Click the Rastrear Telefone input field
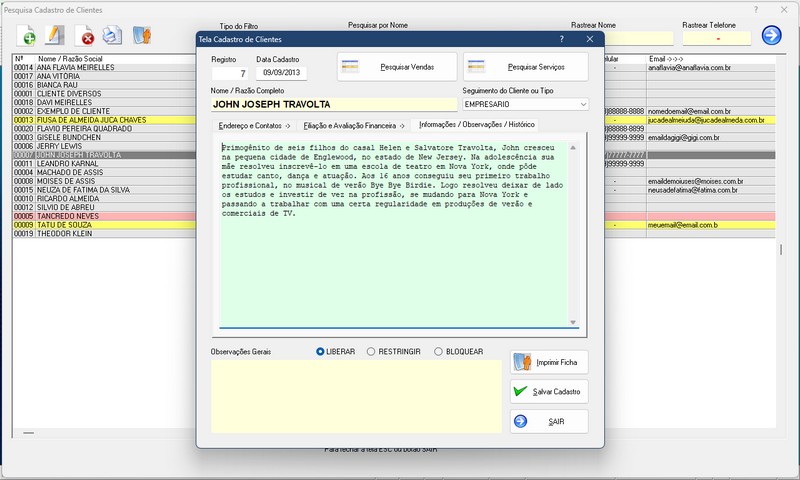The width and height of the screenshot is (800, 480). pyautogui.click(x=717, y=38)
